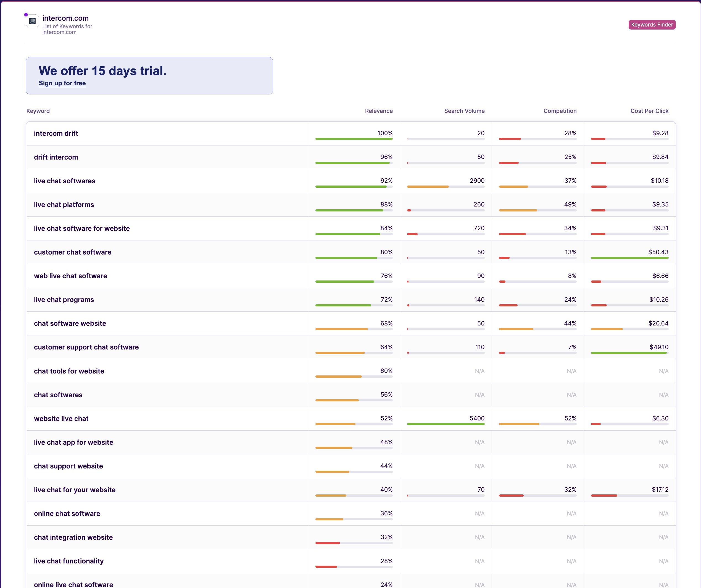Viewport: 701px width, 588px height.
Task: Select the live chat programs keyword
Action: tap(64, 300)
